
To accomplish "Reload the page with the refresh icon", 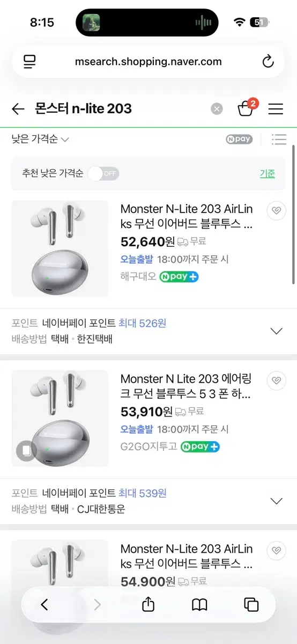I will (x=268, y=62).
